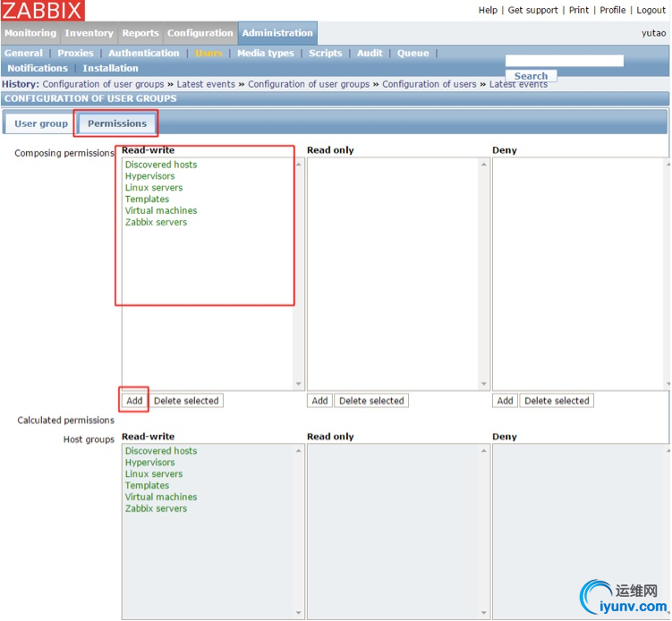Select Zabbix servers in calculated Read-write list
Viewport: 672px width, 621px height.
tap(156, 509)
